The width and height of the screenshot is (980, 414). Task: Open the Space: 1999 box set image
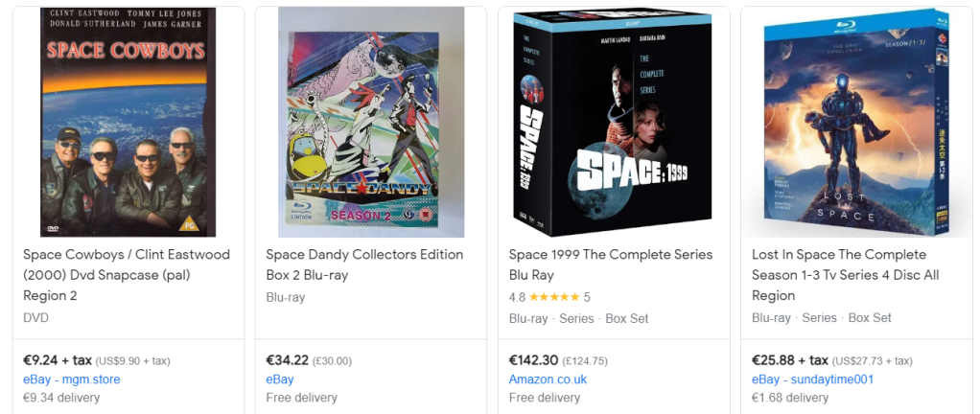(614, 122)
